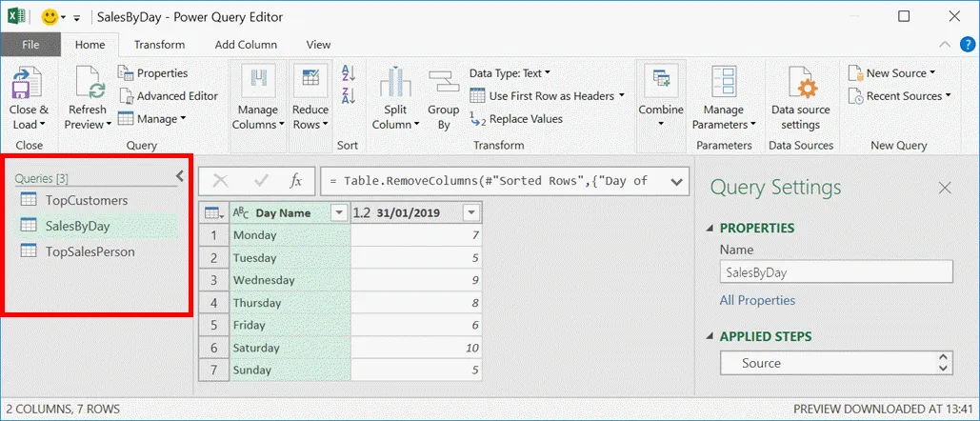The image size is (980, 421).
Task: Collapse the Queries pane
Action: [x=180, y=176]
